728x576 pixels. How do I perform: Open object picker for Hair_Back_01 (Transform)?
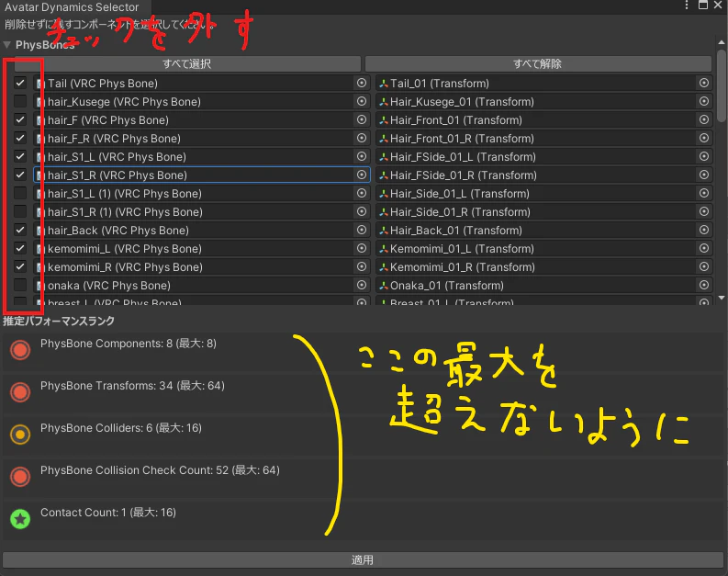(x=704, y=230)
